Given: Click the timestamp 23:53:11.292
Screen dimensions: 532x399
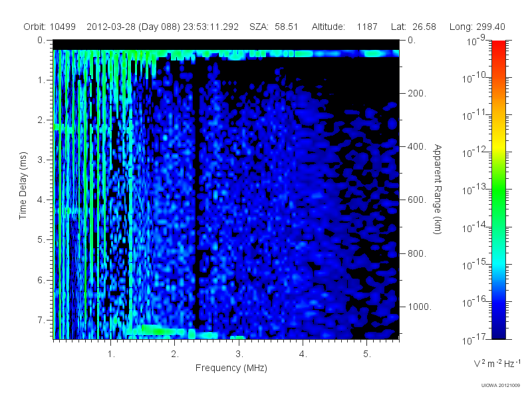Looking at the screenshot, I should 211,27.
